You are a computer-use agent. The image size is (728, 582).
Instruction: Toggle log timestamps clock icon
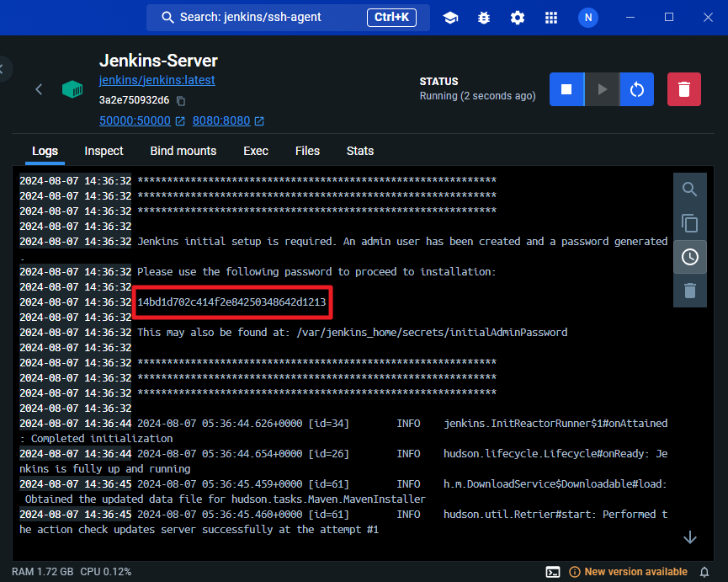tap(690, 257)
